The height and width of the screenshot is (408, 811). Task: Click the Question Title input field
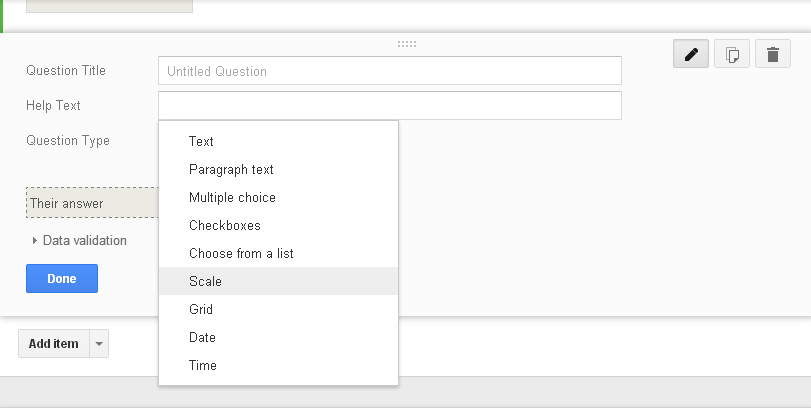[389, 71]
